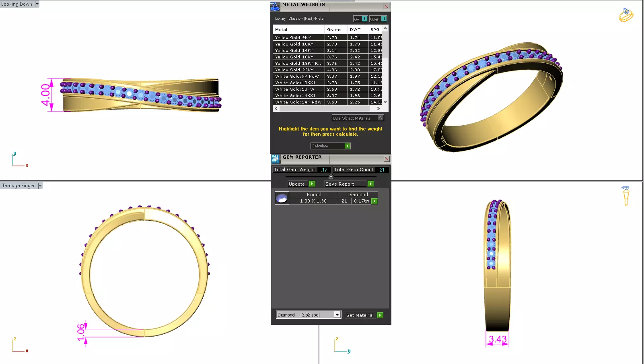Select the White Gold:9K PdW row

(327, 76)
